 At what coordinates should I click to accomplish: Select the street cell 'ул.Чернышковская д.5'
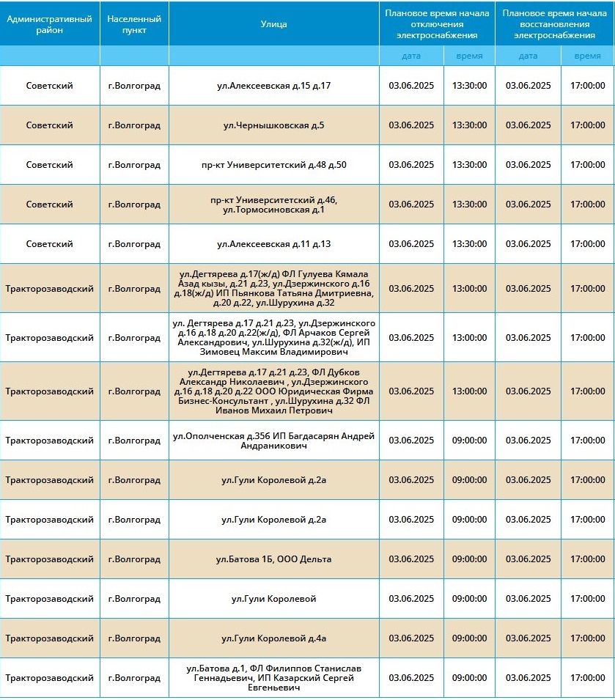273,125
